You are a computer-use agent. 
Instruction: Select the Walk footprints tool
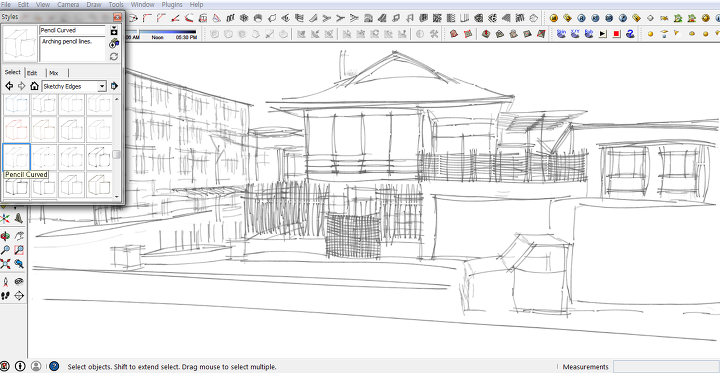(x=5, y=295)
